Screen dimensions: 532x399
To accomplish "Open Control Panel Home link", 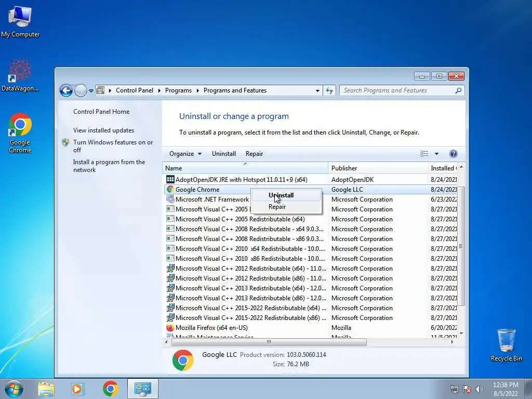I will pyautogui.click(x=101, y=112).
